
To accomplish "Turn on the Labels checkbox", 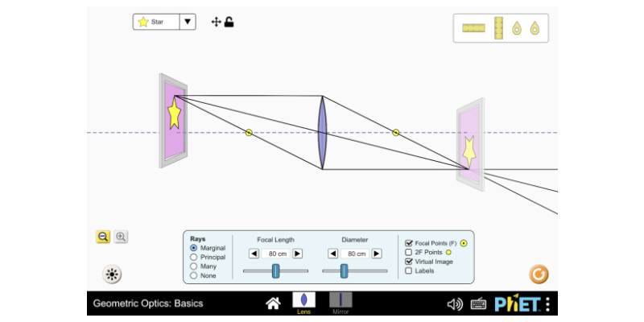I will point(409,271).
